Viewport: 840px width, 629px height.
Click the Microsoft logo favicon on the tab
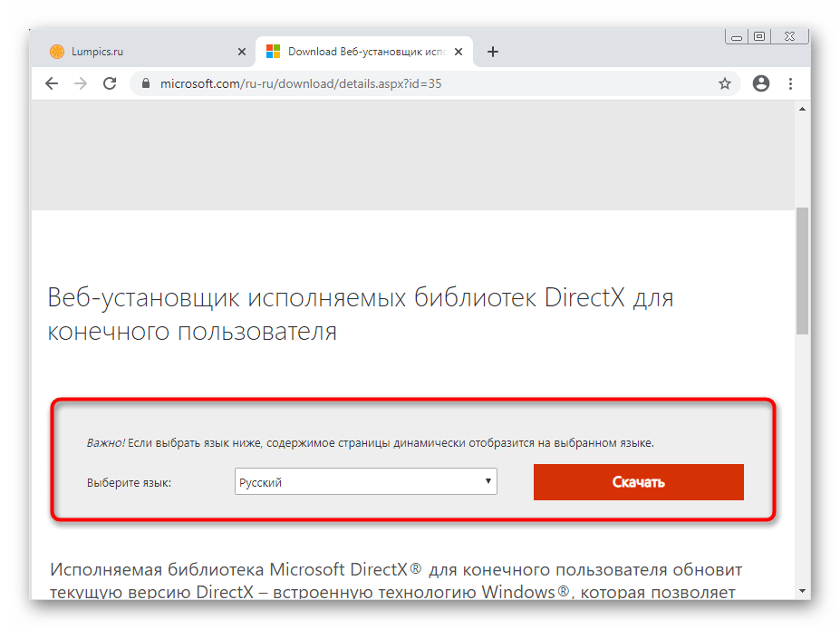tap(274, 52)
